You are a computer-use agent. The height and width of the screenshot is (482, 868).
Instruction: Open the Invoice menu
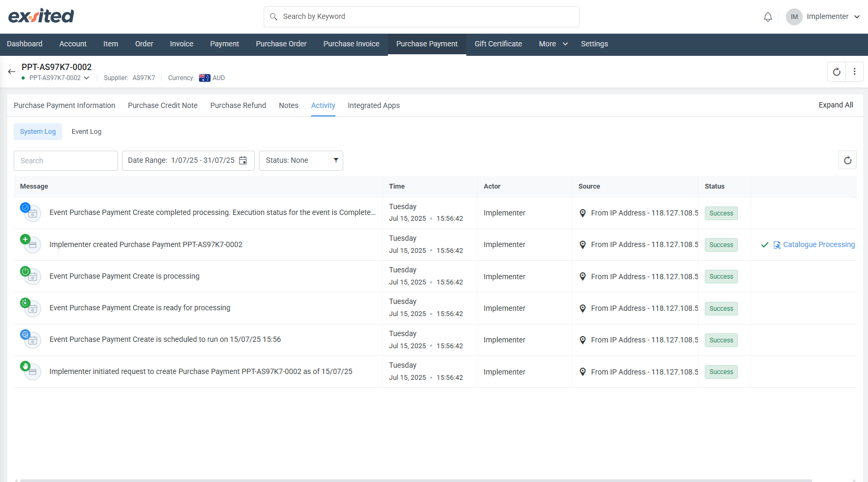point(182,44)
